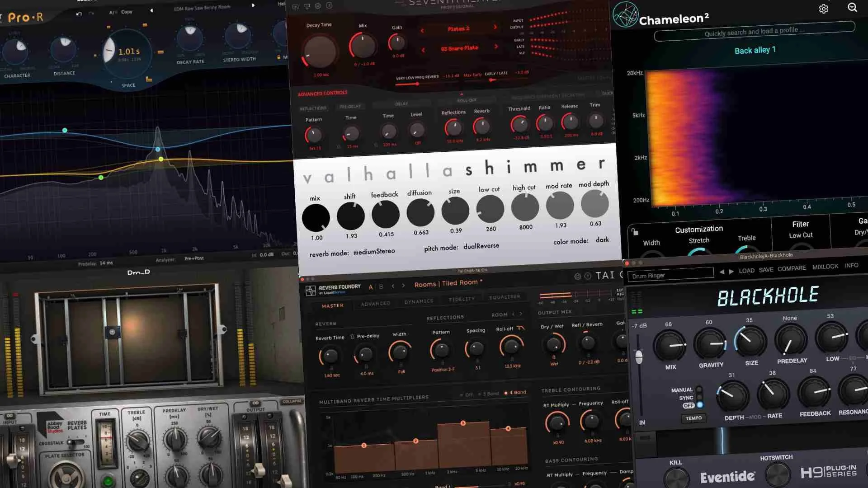This screenshot has height=488, width=868.
Task: Open the Tai Chi settings gear icon
Action: [x=578, y=276]
